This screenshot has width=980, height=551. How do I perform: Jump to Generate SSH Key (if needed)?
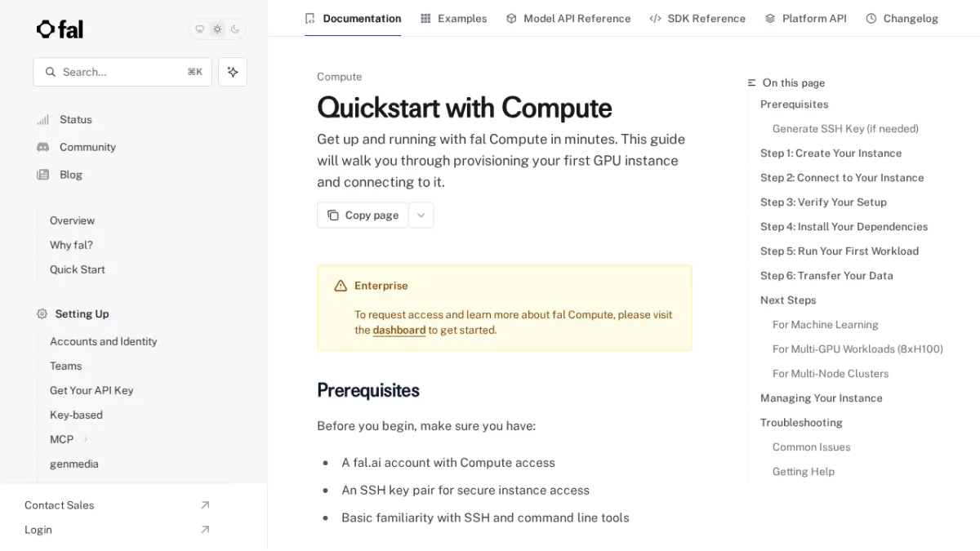pos(845,129)
